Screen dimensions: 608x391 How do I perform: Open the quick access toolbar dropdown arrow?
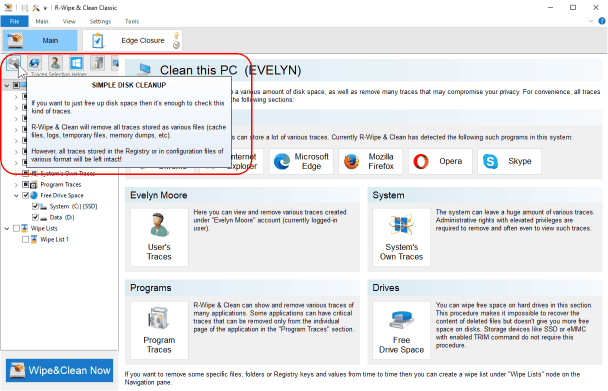45,8
